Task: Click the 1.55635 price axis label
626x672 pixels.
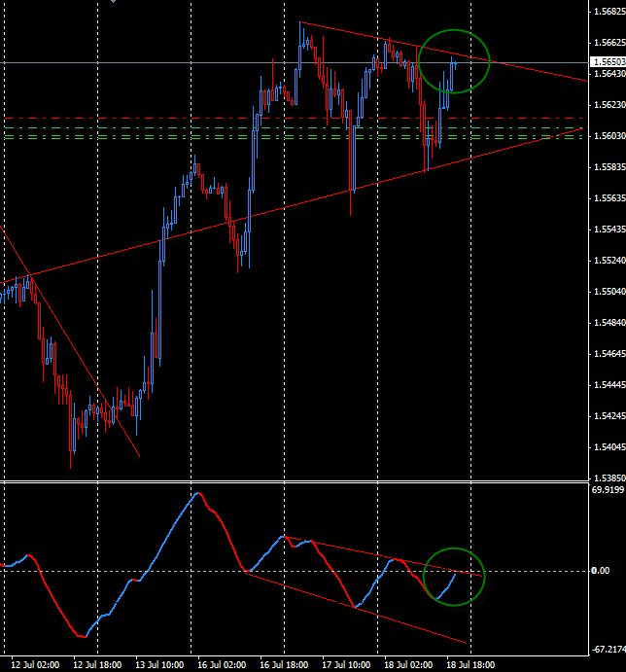Action: [609, 198]
